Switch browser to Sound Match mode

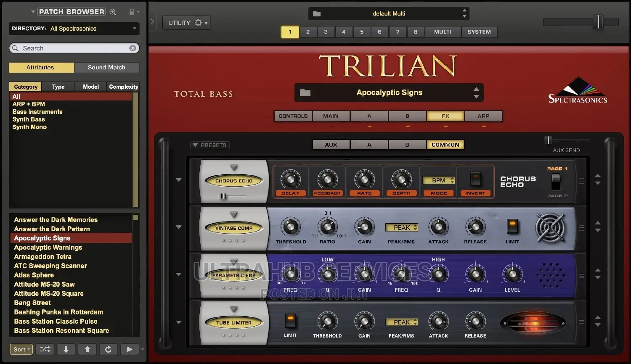pos(106,67)
